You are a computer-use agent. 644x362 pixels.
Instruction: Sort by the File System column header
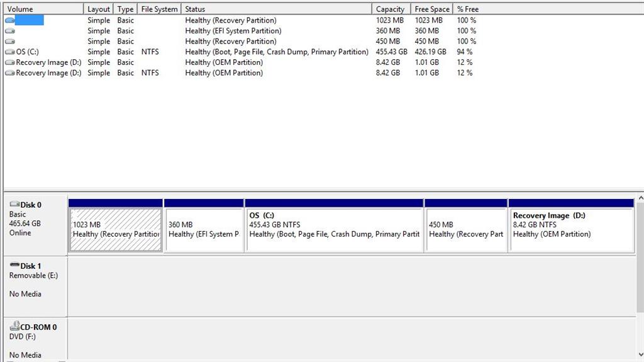[x=159, y=9]
